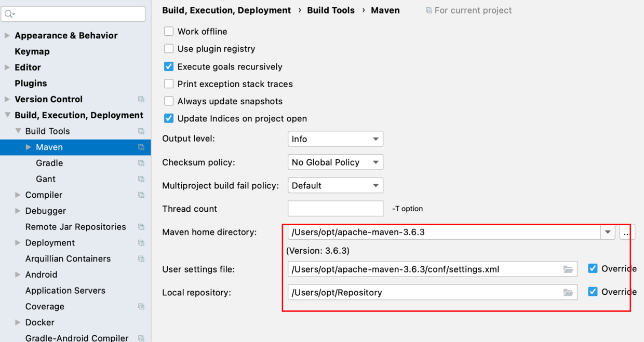
Task: Open the Checksum policy dropdown
Action: coord(336,162)
